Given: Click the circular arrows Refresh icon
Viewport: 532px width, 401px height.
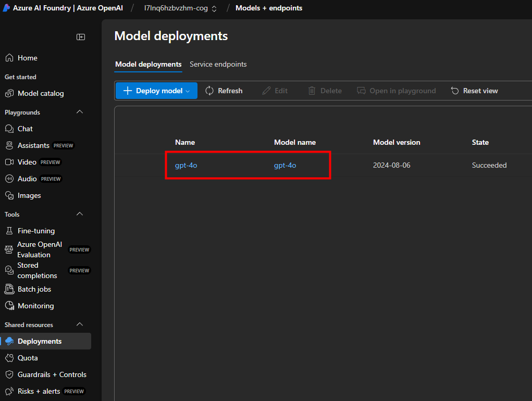Looking at the screenshot, I should click(209, 91).
